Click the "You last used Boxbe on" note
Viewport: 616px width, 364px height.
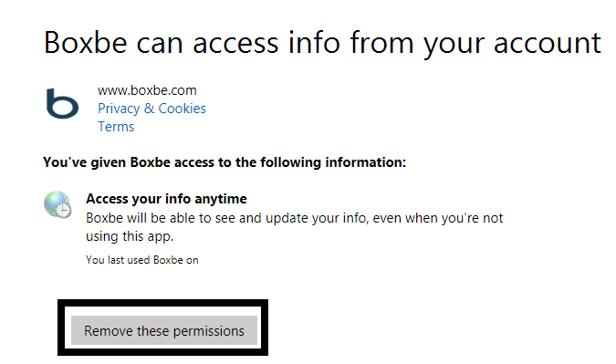(142, 260)
